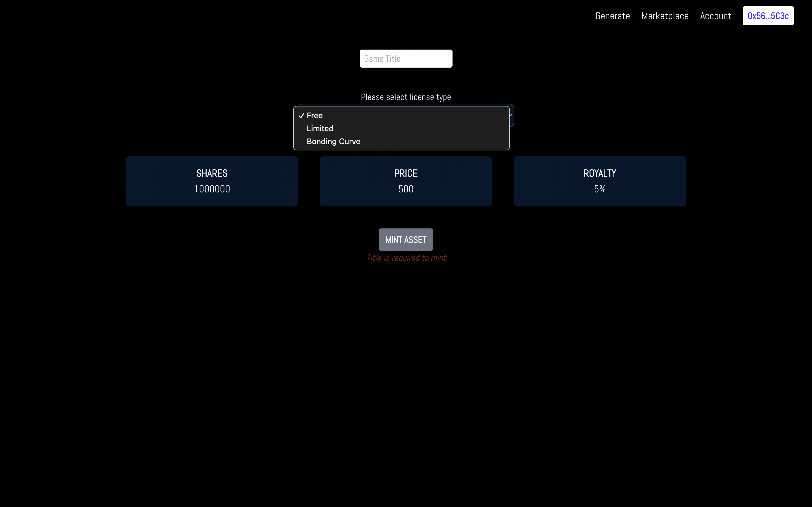Click the MINT ASSET button
812x507 pixels.
pyautogui.click(x=406, y=239)
